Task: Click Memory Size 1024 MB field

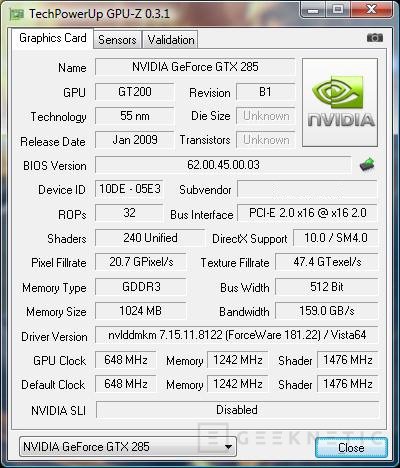Action: pos(141,311)
